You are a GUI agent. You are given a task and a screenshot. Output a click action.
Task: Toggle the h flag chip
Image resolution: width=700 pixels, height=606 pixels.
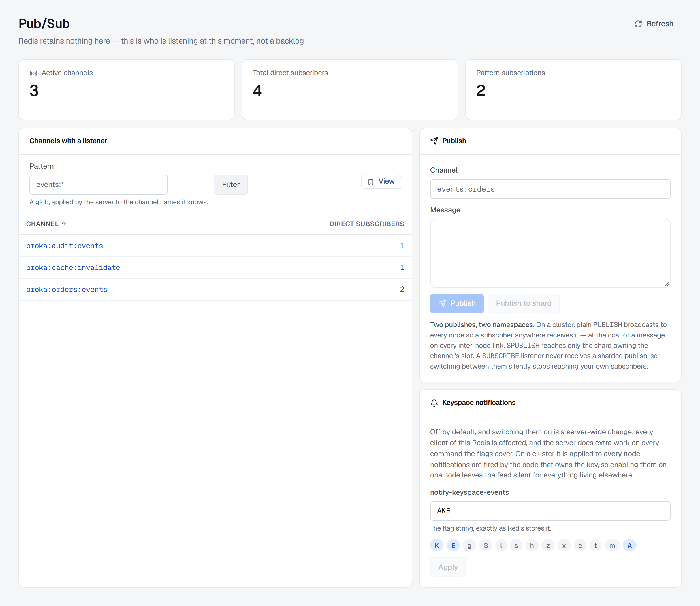point(532,545)
